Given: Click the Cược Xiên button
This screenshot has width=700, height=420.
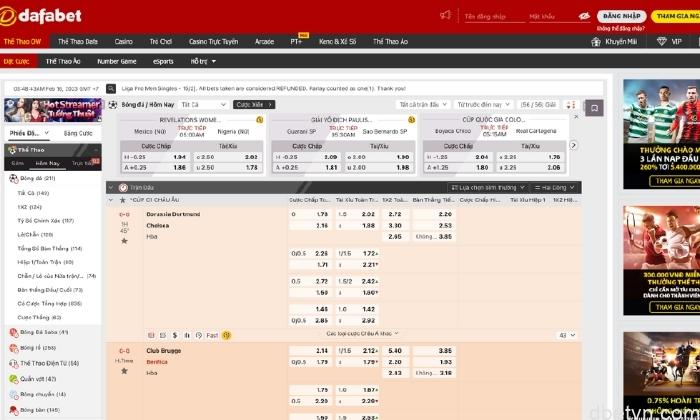Looking at the screenshot, I should click(254, 104).
